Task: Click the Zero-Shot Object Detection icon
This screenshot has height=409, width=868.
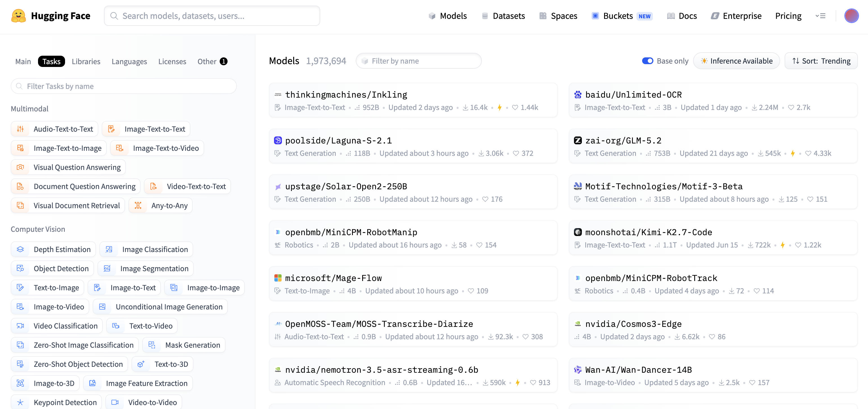Action: [x=20, y=364]
